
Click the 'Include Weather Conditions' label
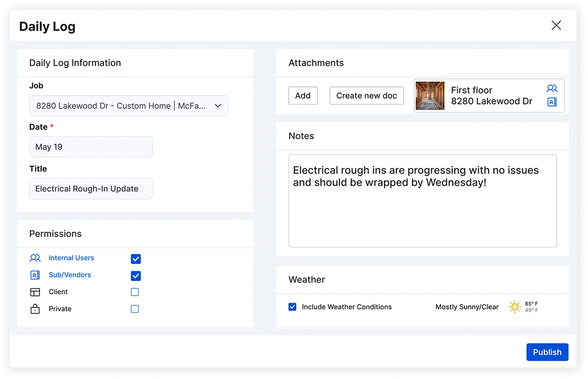[347, 307]
